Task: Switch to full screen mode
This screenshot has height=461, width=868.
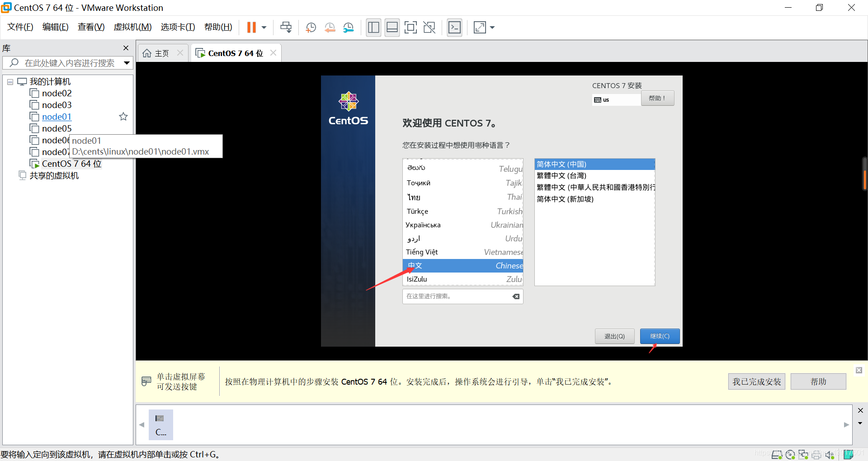Action: (410, 28)
